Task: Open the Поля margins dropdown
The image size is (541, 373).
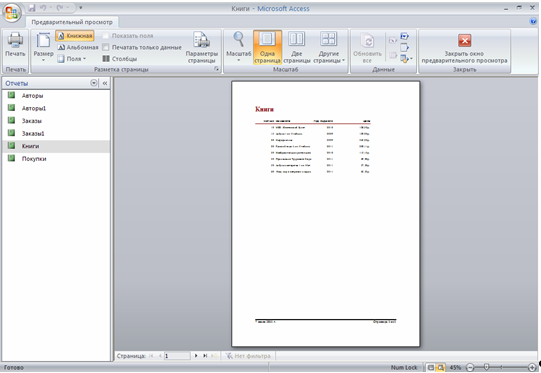Action: pos(72,59)
